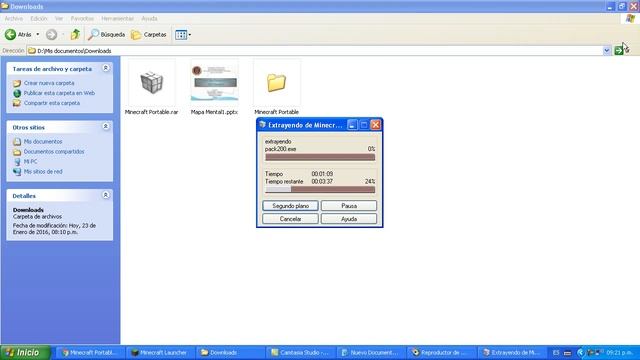Click the Segundo plano button
This screenshot has width=640, height=360.
click(290, 206)
